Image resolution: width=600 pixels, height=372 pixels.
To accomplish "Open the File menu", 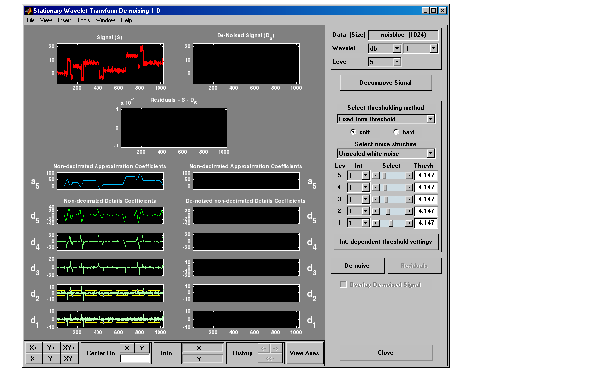I will [30, 20].
